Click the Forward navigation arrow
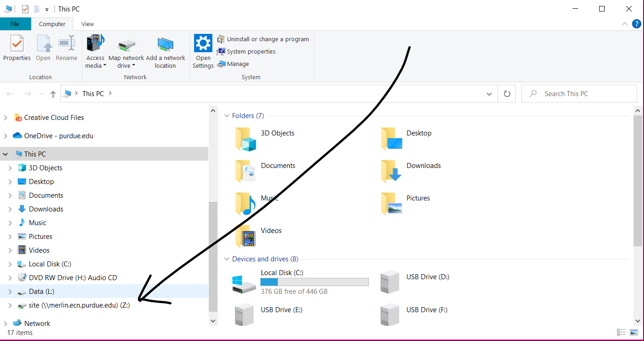 [27, 94]
